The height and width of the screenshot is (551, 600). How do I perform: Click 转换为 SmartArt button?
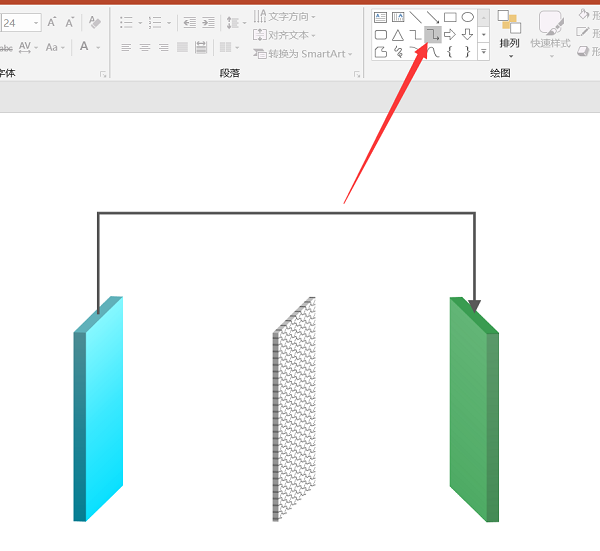(x=303, y=54)
